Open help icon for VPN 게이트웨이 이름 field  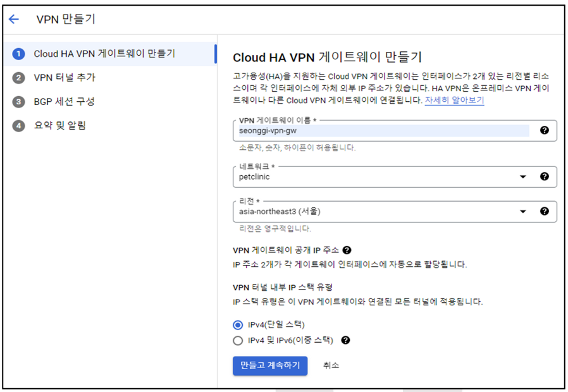point(544,130)
